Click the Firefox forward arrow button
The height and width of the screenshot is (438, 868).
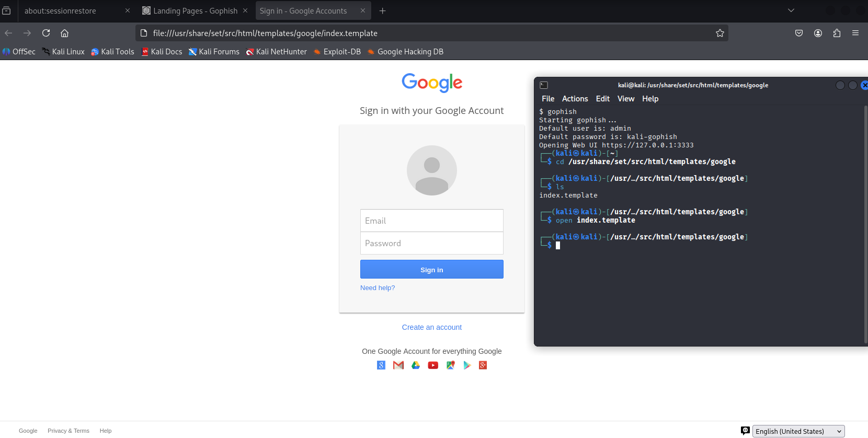tap(27, 33)
